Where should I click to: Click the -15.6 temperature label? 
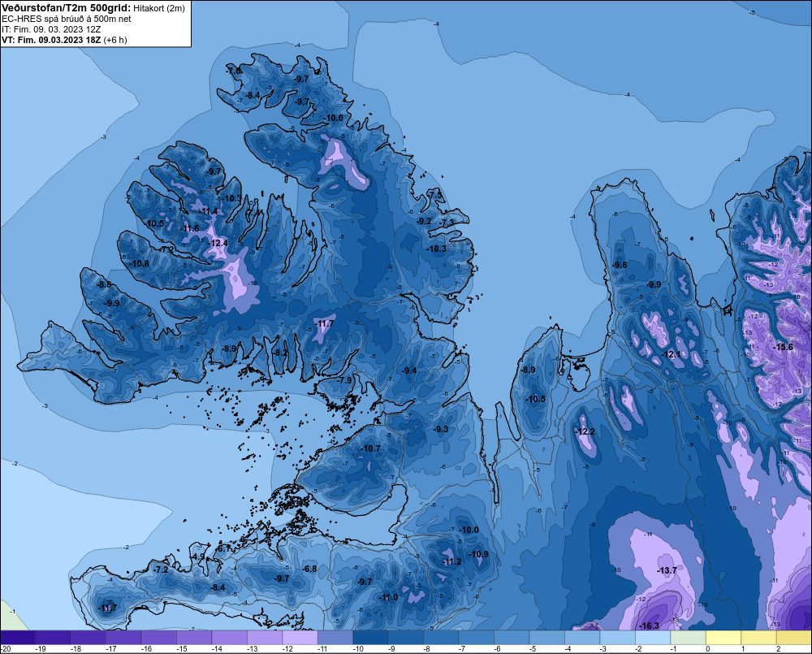[x=782, y=347]
